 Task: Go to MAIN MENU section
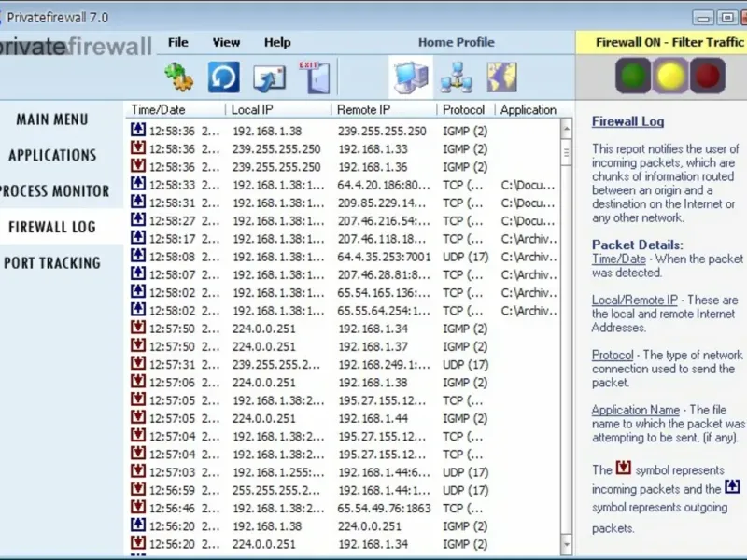coord(52,119)
